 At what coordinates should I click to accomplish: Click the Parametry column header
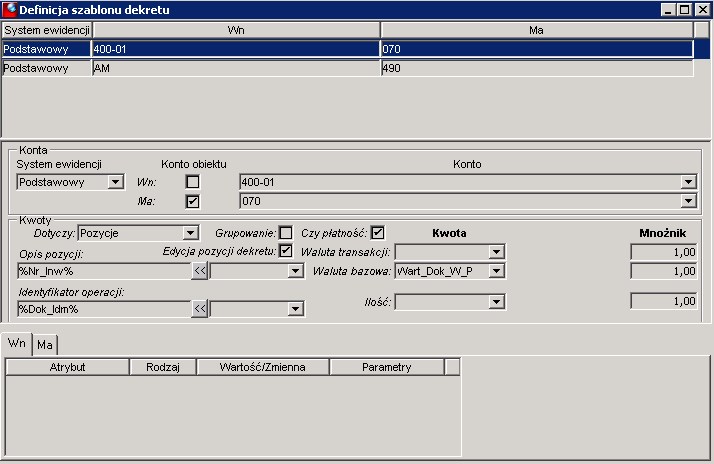click(387, 367)
